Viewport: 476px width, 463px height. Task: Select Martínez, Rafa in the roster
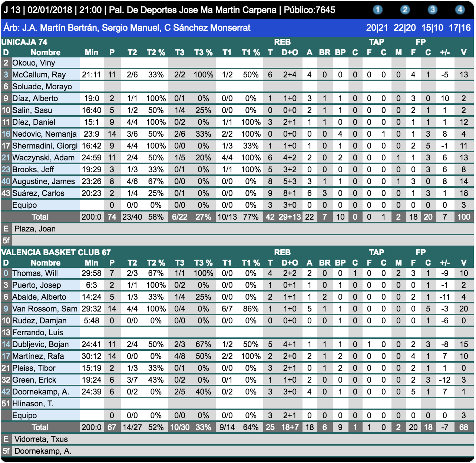pos(38,356)
